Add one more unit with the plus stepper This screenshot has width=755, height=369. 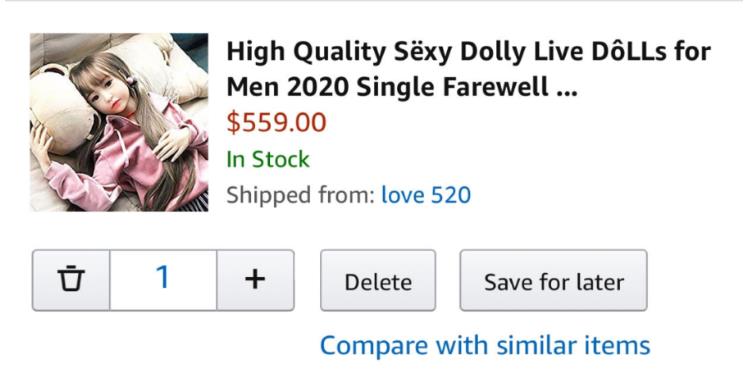coord(255,280)
